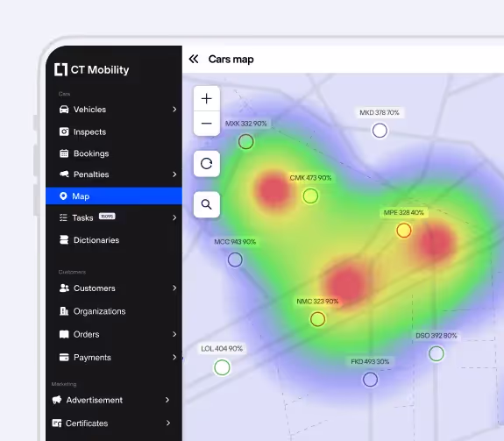Select car marker MXK 332
Screen dimensions: 504x441
coord(246,142)
